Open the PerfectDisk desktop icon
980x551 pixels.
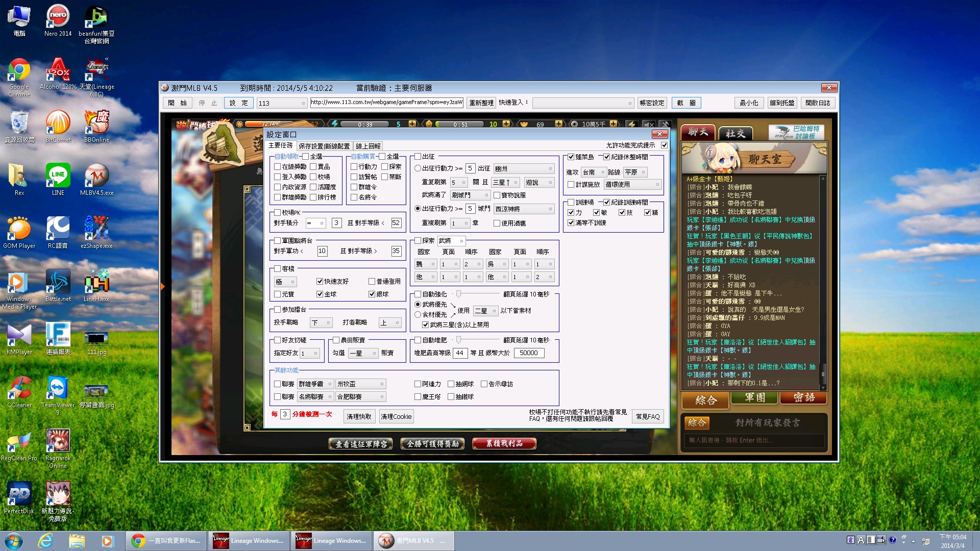19,498
